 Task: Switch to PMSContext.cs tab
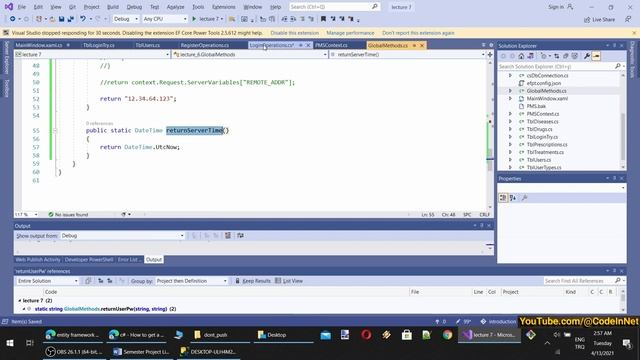pyautogui.click(x=331, y=45)
